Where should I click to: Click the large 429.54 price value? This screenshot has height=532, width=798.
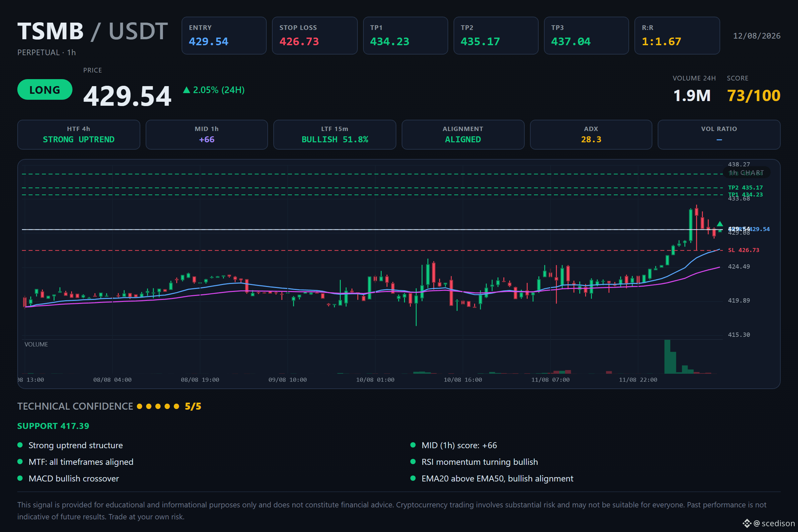[x=128, y=96]
